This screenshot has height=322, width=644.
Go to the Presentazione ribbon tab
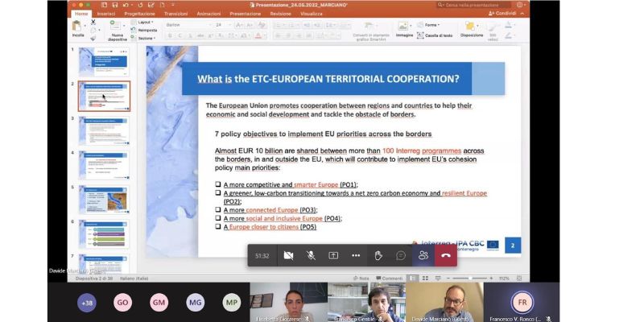point(246,14)
